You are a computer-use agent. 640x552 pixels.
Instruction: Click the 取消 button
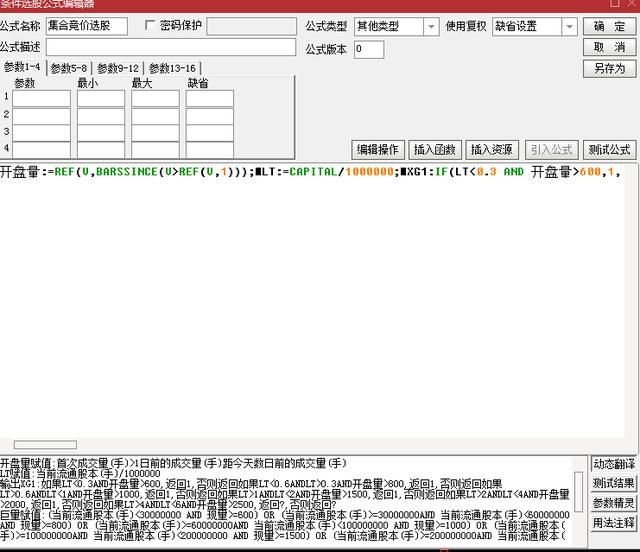click(x=609, y=47)
